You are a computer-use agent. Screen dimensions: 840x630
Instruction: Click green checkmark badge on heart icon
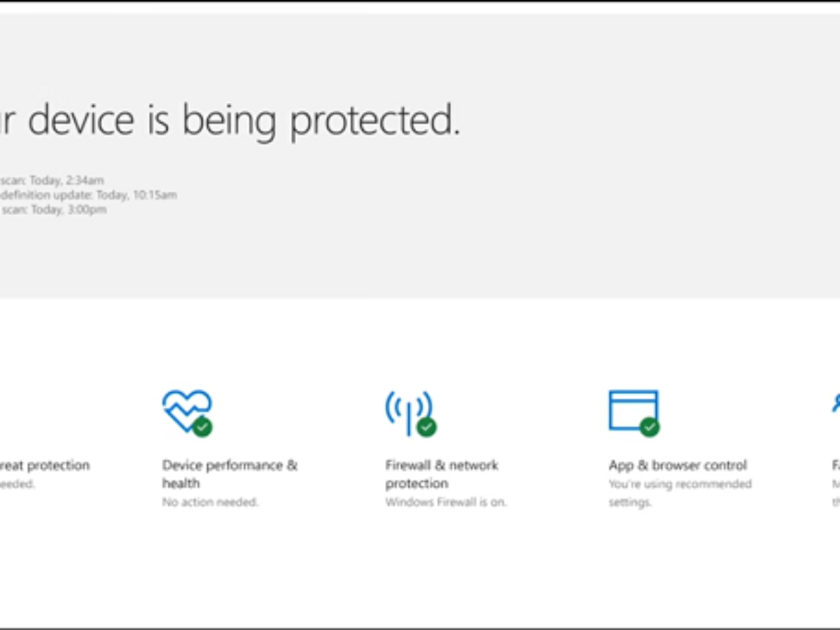click(x=203, y=426)
